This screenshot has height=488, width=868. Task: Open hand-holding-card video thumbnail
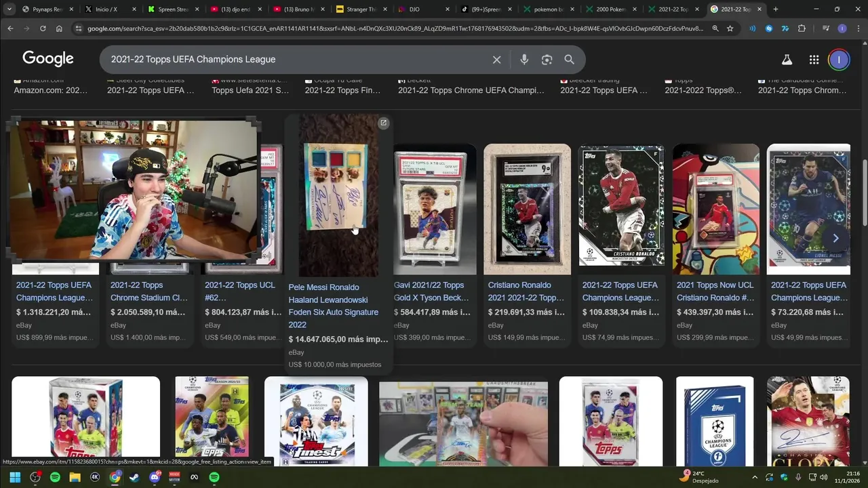(x=463, y=424)
